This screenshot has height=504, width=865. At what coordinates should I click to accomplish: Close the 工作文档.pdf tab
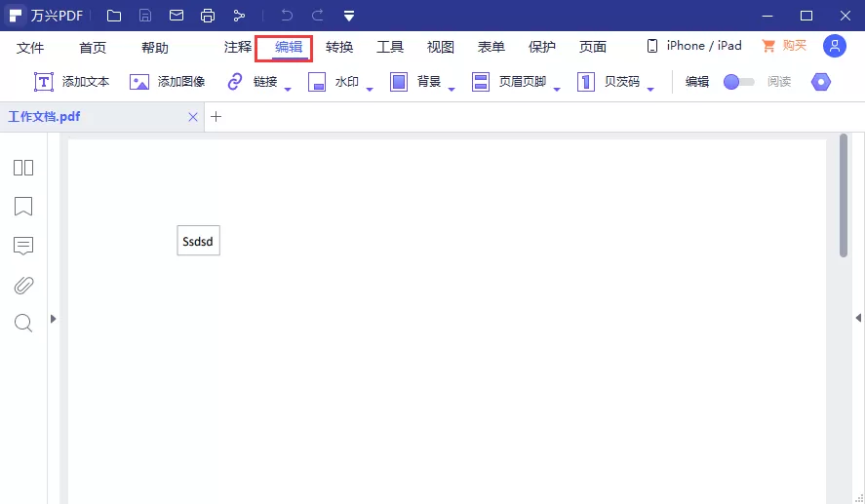pos(192,117)
